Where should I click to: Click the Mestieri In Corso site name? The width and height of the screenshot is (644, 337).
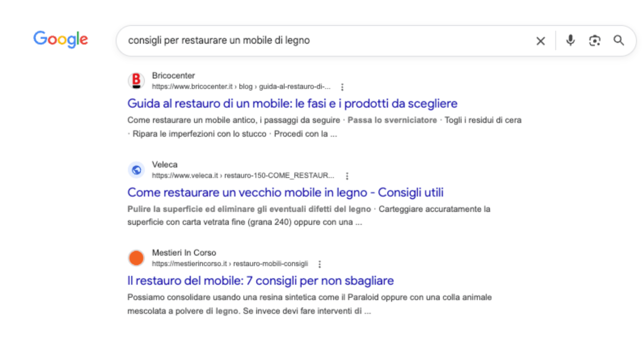click(184, 253)
